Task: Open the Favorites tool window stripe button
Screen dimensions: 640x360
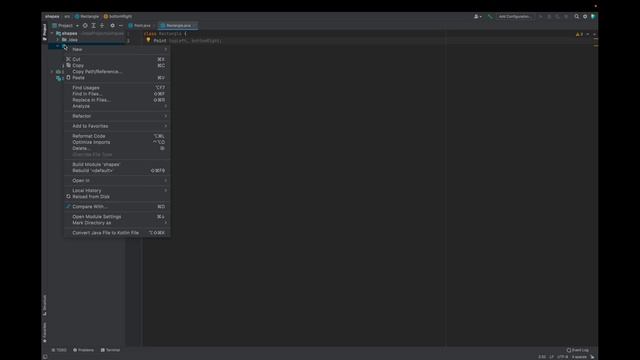Action: click(x=44, y=332)
